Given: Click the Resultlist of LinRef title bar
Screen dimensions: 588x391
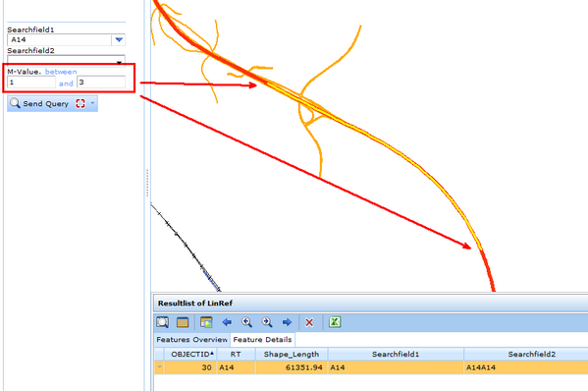Looking at the screenshot, I should pos(370,304).
